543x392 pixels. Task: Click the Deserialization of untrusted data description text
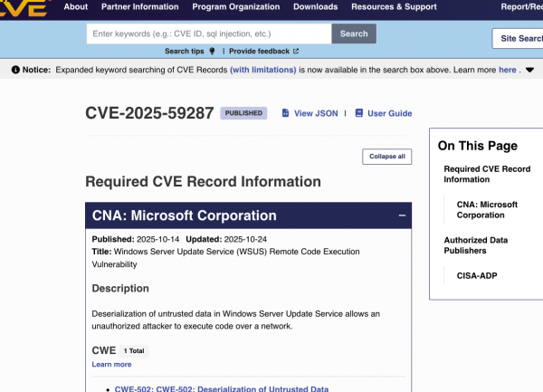tap(236, 320)
